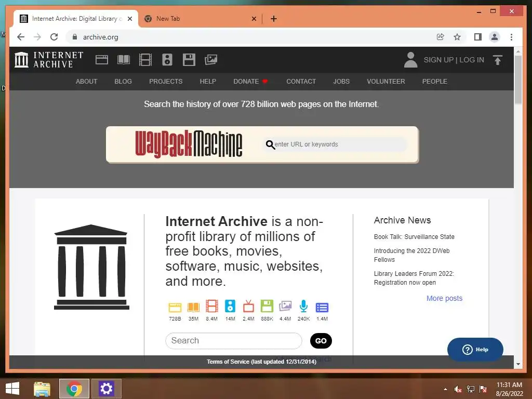This screenshot has height=399, width=532.
Task: Open a new tab with the plus button
Action: tap(273, 19)
